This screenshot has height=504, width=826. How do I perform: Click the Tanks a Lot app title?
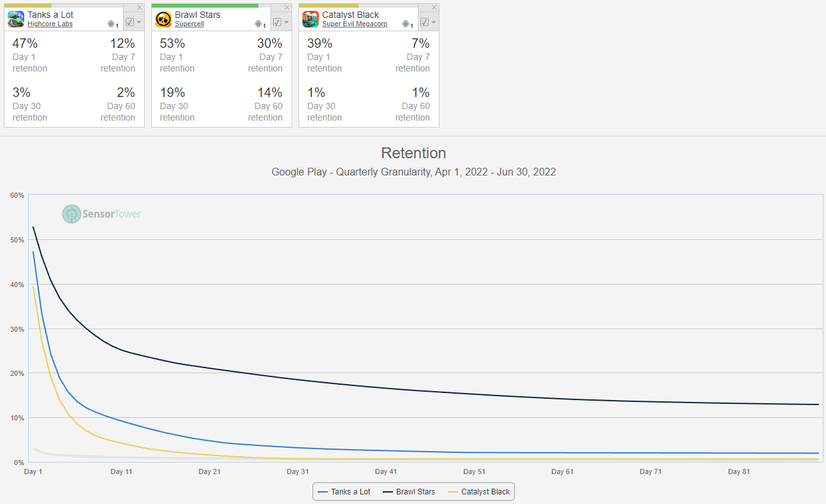[50, 15]
